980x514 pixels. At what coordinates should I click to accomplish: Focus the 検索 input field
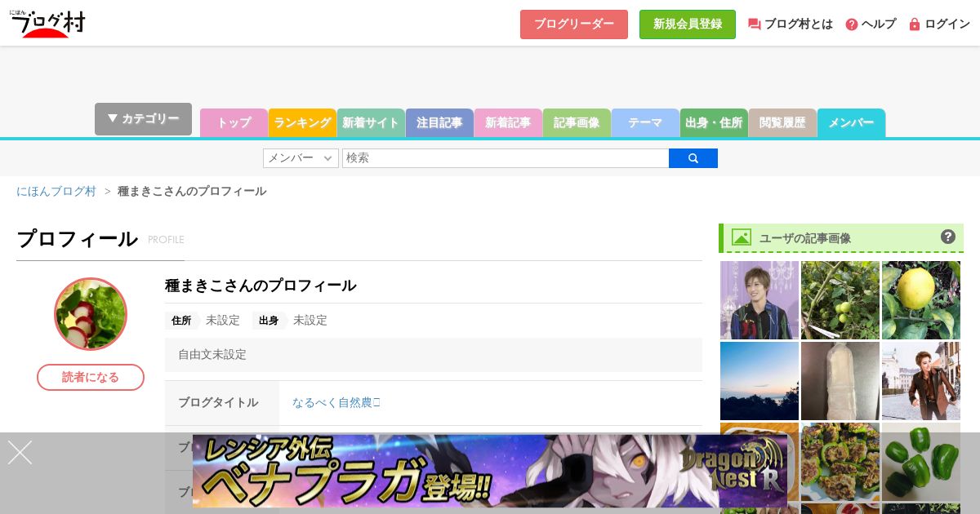coord(506,158)
